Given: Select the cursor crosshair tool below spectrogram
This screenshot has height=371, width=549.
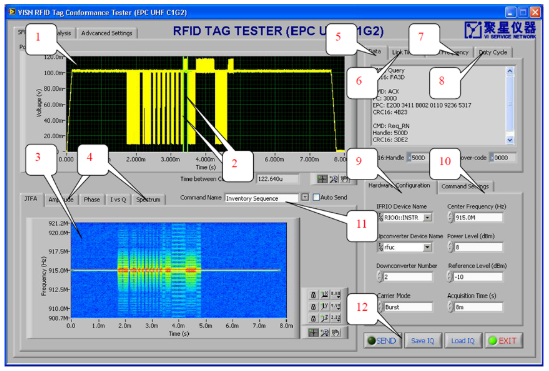Looking at the screenshot, I should [313, 332].
